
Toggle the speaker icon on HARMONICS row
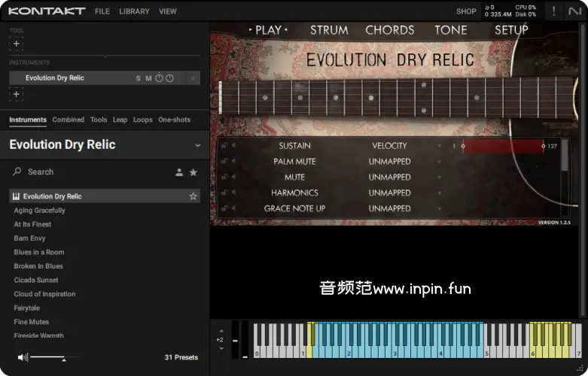coord(233,193)
